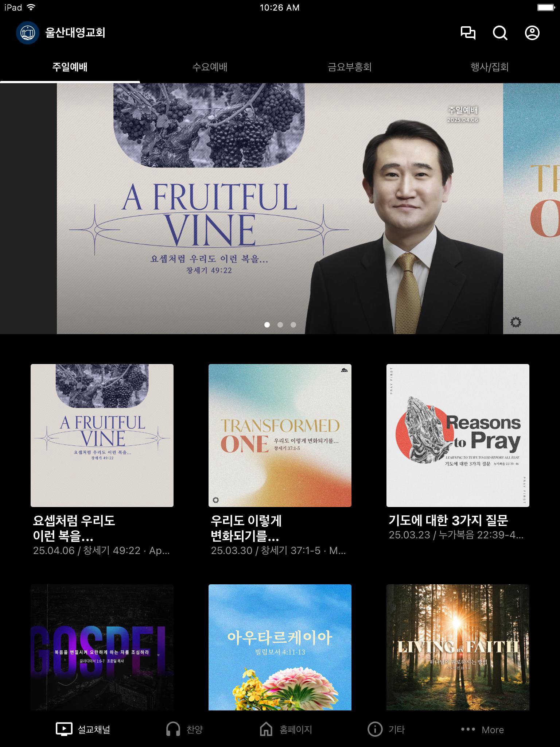Select the 행사/집회 tab
This screenshot has height=747, width=560.
click(490, 67)
